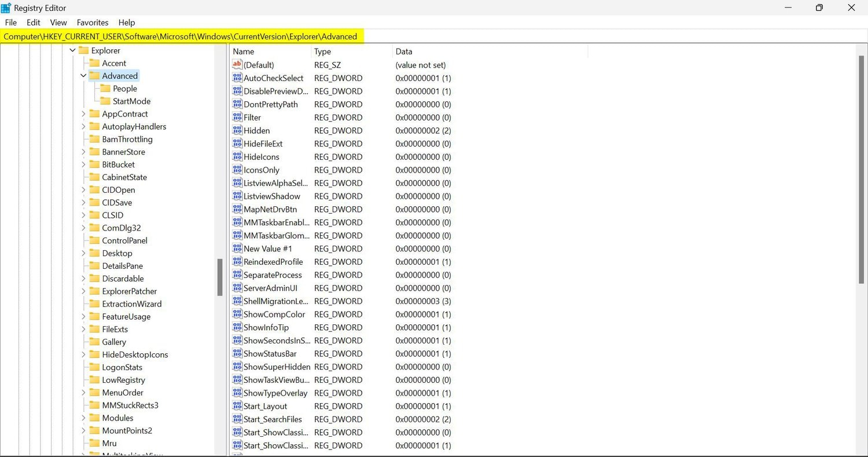Viewport: 868px width, 457px height.
Task: Open the View menu
Action: click(58, 23)
